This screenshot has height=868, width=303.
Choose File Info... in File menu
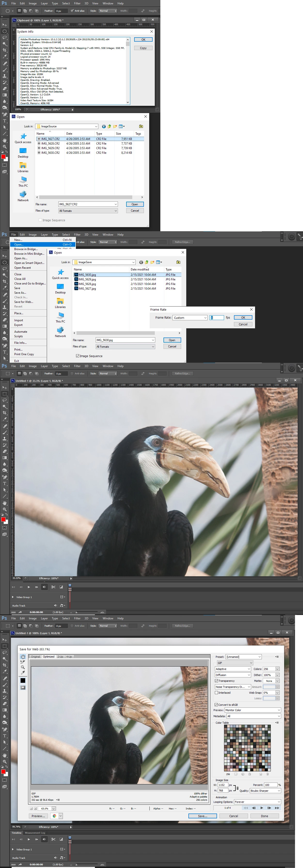point(20,343)
